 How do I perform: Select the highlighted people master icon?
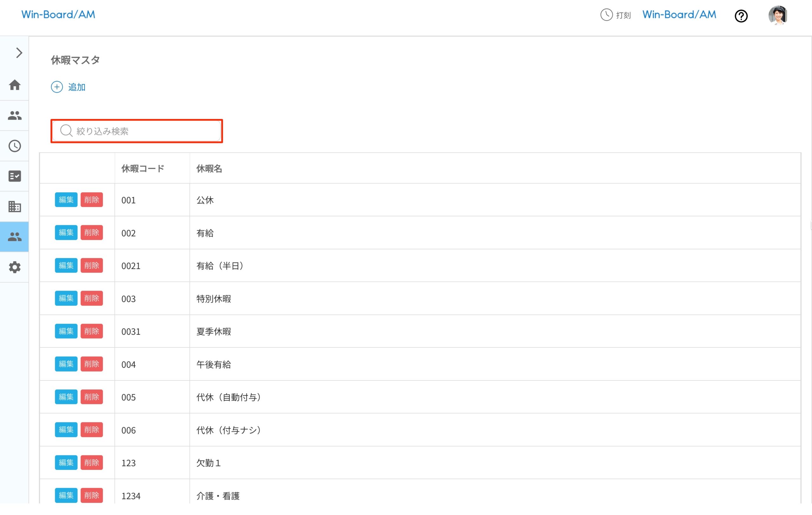point(15,237)
